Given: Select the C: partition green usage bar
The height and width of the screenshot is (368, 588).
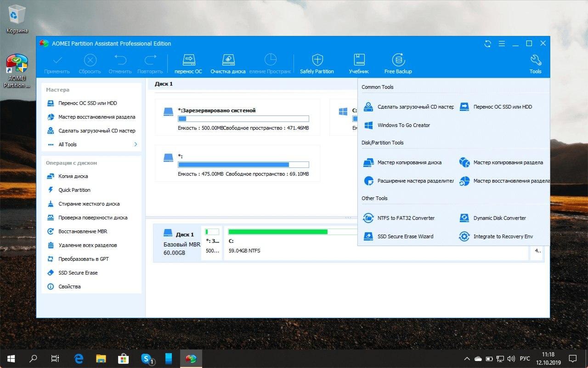Looking at the screenshot, I should click(x=278, y=232).
